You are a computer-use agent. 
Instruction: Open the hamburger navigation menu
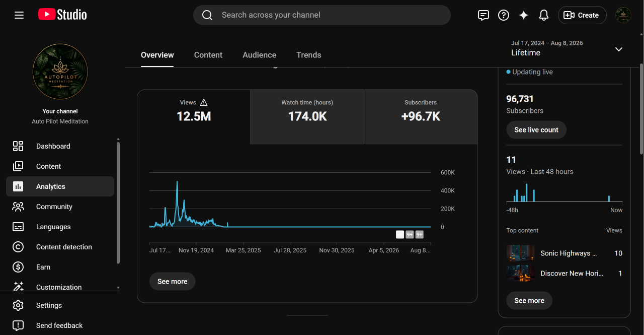click(19, 15)
